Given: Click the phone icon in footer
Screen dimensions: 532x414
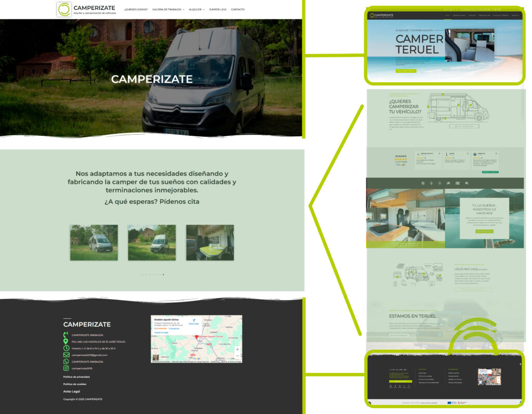Looking at the screenshot, I should 66,335.
